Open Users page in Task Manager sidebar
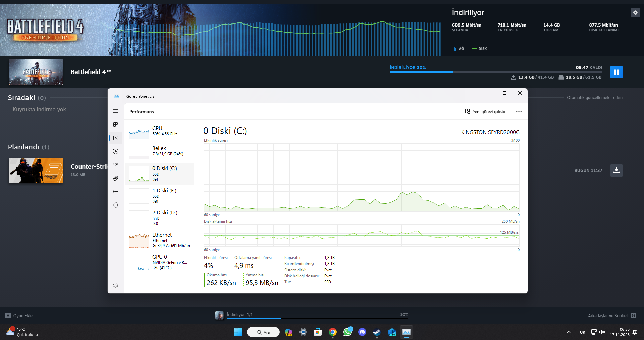Image resolution: width=644 pixels, height=340 pixels. pos(116,178)
